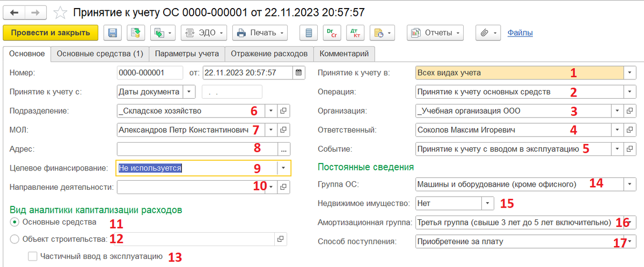Open the create-based-on toolbar dropdown button

163,33
